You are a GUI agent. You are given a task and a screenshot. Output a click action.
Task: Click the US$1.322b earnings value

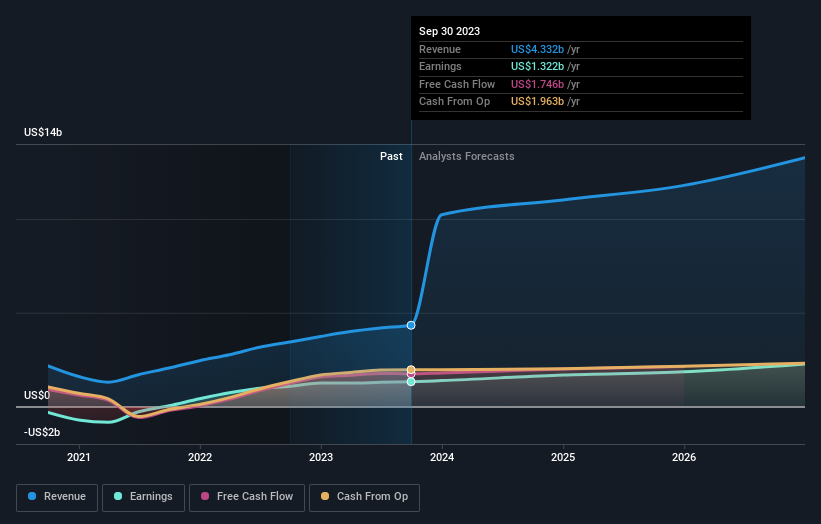(x=537, y=66)
